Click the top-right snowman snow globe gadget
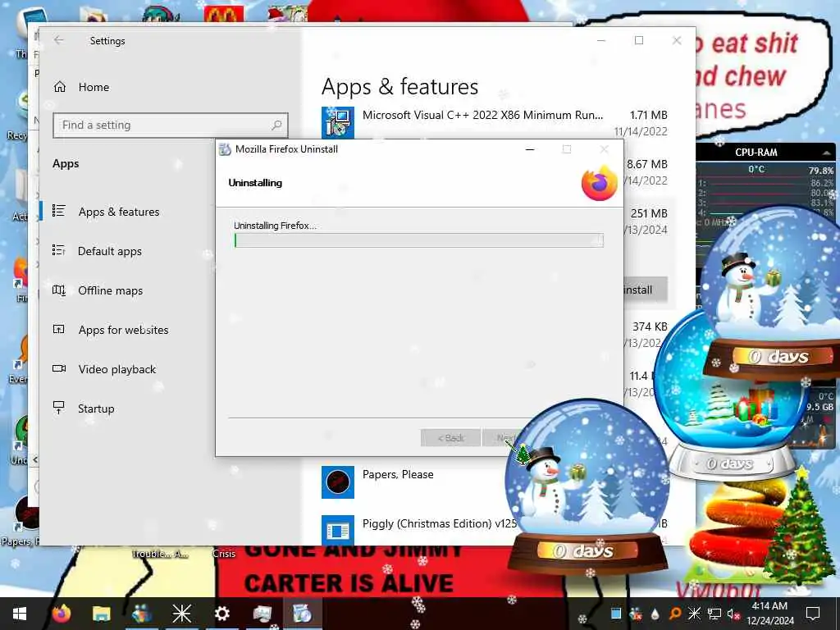Image resolution: width=840 pixels, height=630 pixels. (773, 292)
